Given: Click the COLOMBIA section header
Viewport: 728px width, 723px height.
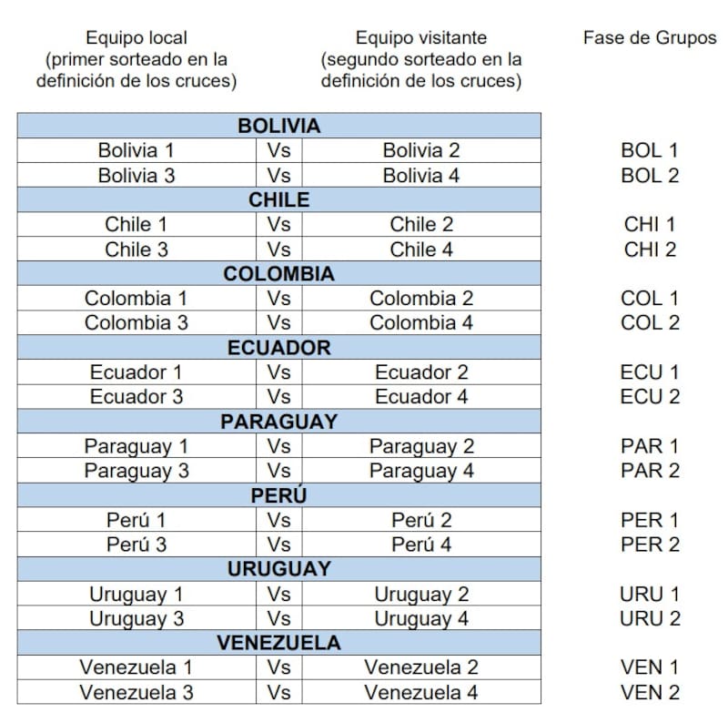Looking at the screenshot, I should pos(278,273).
